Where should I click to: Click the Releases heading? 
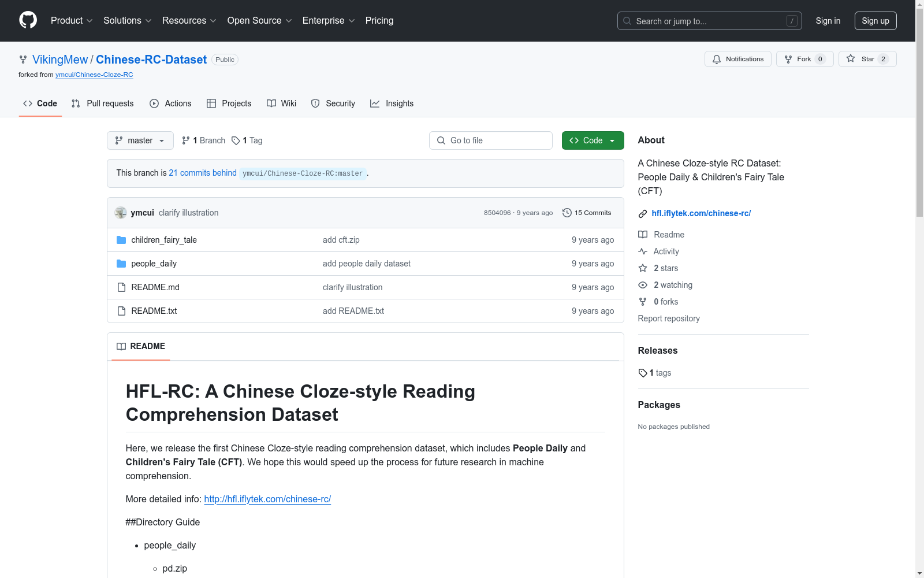pyautogui.click(x=658, y=350)
